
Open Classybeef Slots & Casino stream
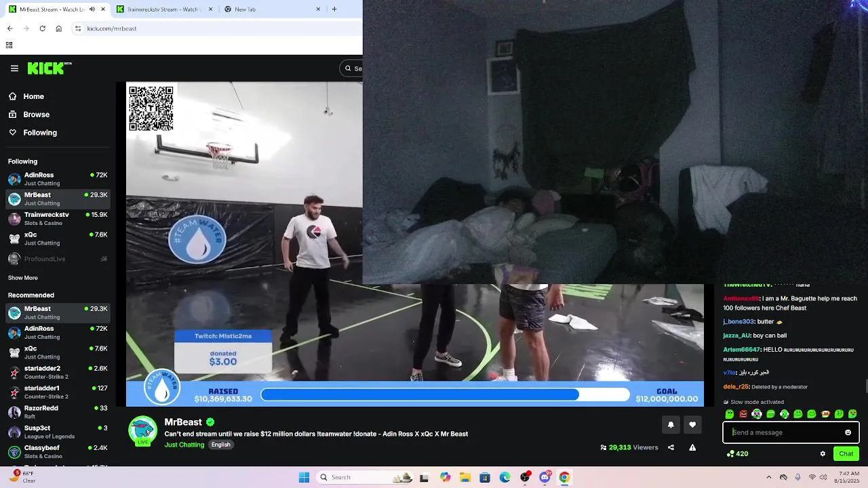point(58,452)
